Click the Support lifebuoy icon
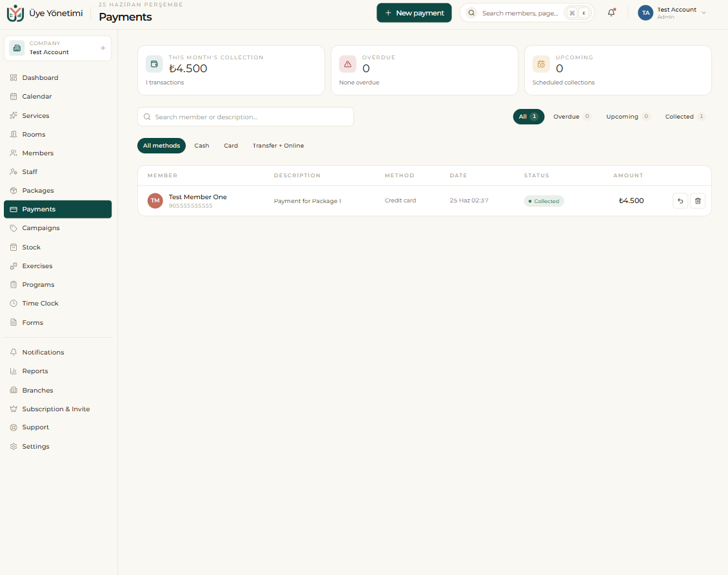The image size is (728, 575). tap(14, 427)
